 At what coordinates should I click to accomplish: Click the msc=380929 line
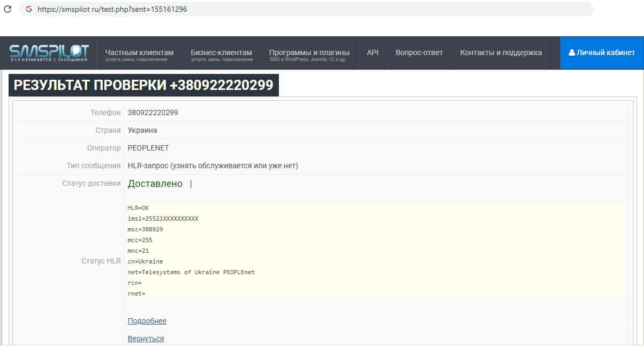click(145, 229)
